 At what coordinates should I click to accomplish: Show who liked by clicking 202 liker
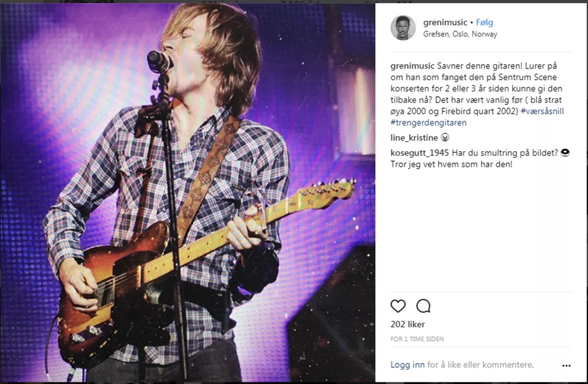click(x=407, y=325)
